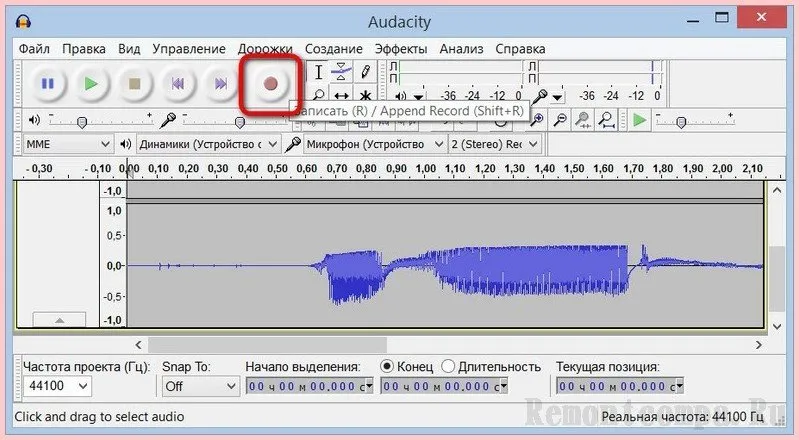Image resolution: width=799 pixels, height=440 pixels.
Task: Open the Микрофон input device dropdown
Action: pyautogui.click(x=375, y=144)
